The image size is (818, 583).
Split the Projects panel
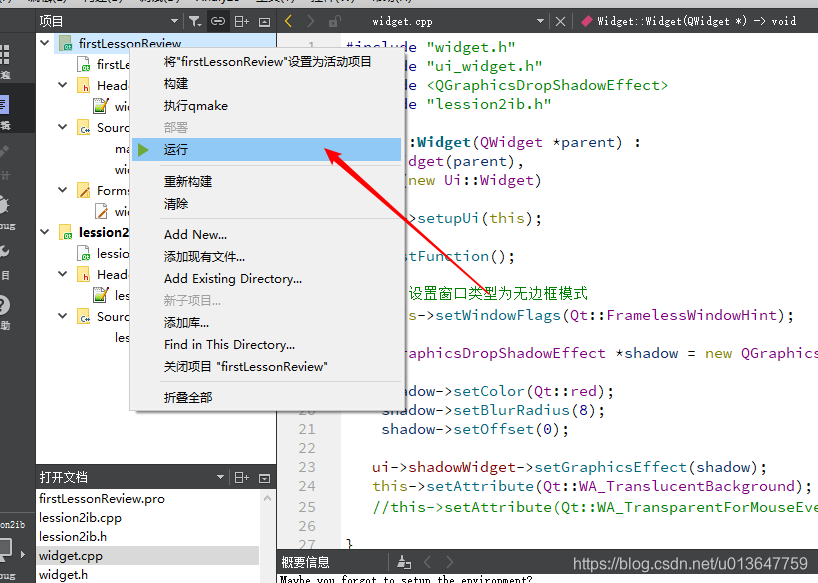[242, 21]
